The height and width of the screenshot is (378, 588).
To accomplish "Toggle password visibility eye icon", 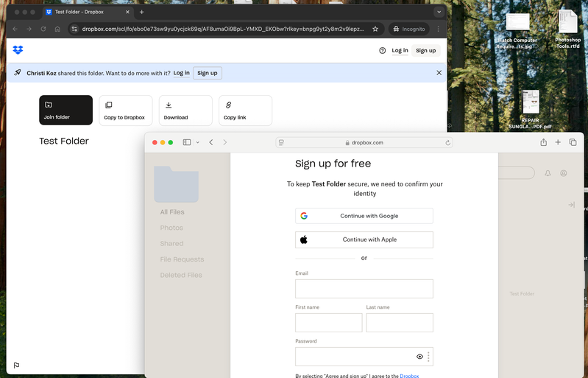I will click(x=419, y=357).
